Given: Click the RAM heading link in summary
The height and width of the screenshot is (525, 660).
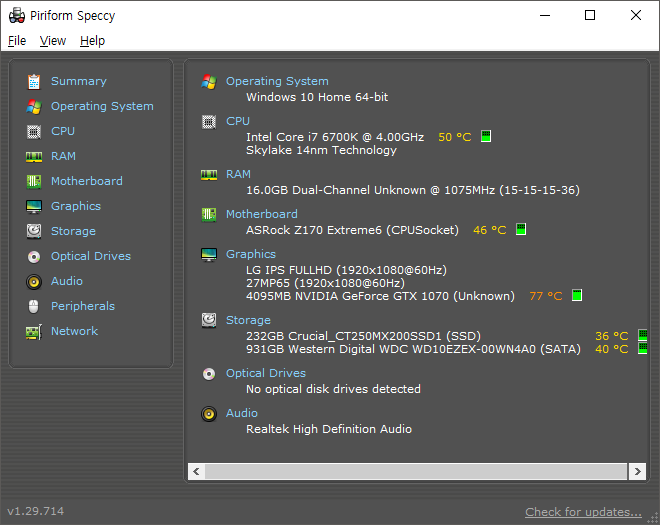Looking at the screenshot, I should 238,174.
